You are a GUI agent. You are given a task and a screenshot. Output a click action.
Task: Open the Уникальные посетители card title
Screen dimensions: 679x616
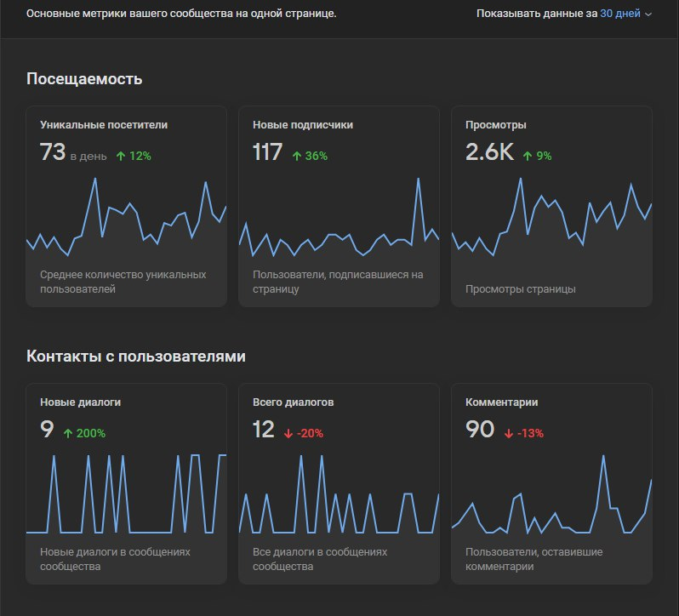click(x=104, y=125)
